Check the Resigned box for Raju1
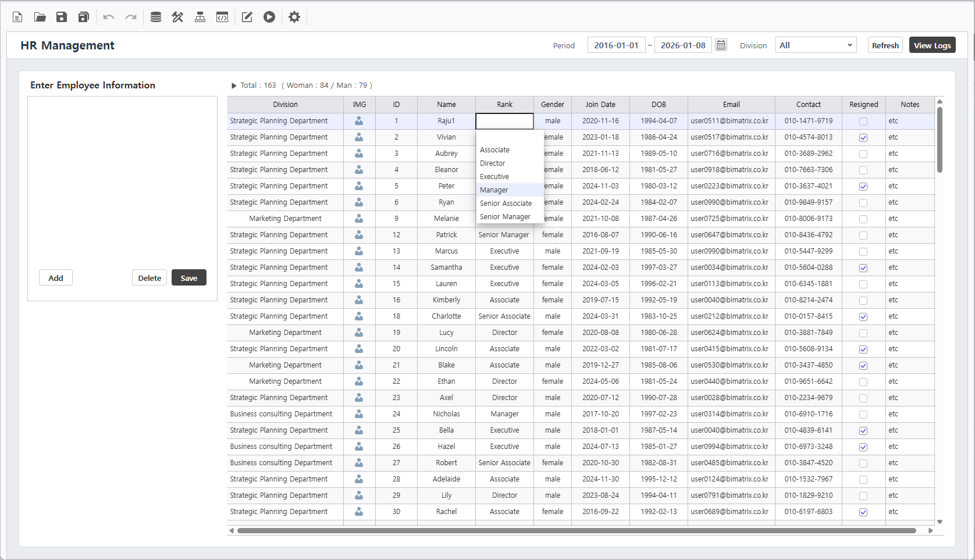 (x=863, y=122)
